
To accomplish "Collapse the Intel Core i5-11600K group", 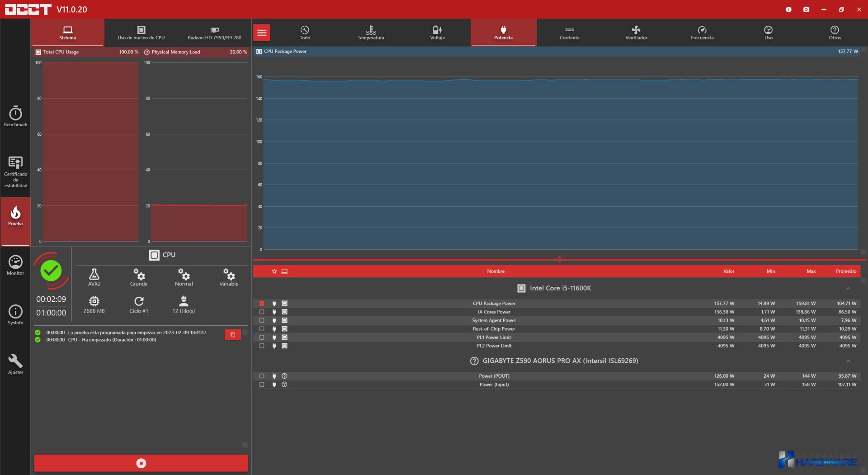I will coord(848,289).
